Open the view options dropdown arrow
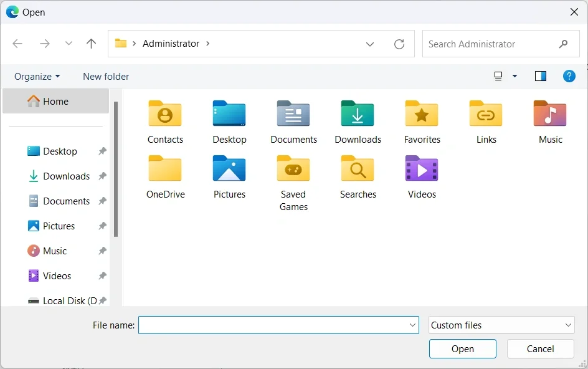 click(514, 76)
